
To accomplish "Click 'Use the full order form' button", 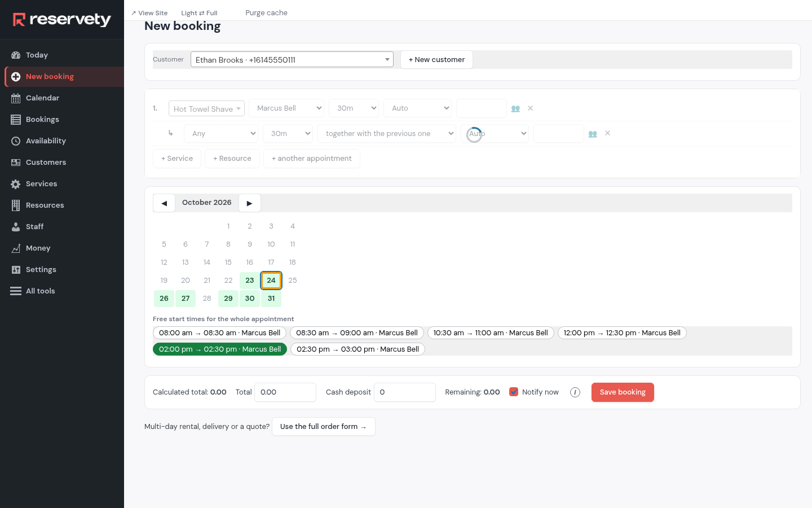I will 324,427.
